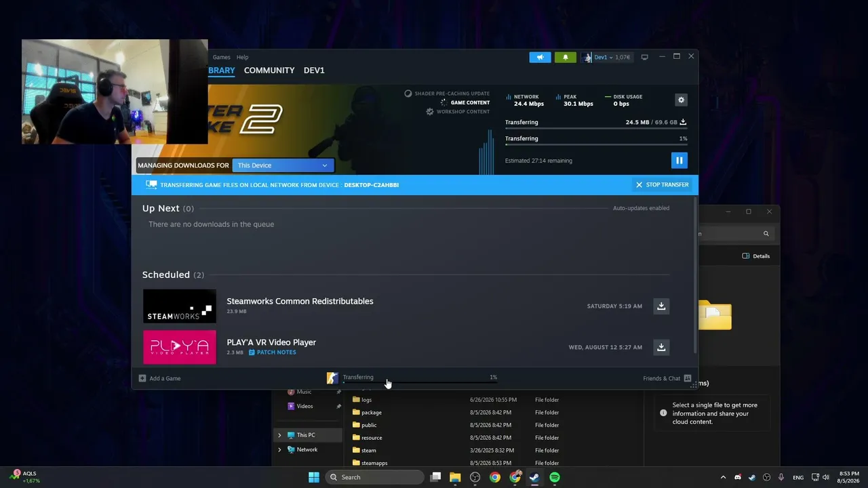Viewport: 868px width, 488px height.
Task: Click the bottom bar Transferring progress bar
Action: [x=420, y=383]
